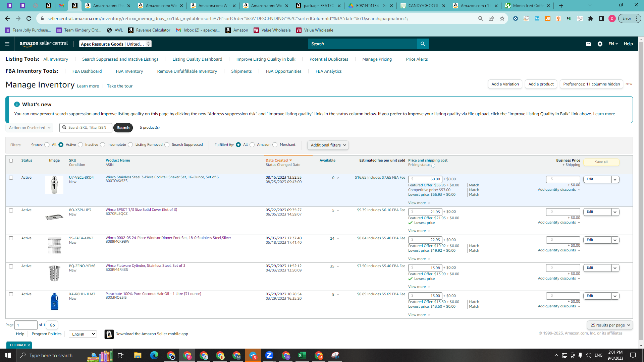Open Preferences: 11 columns hidden

591,84
